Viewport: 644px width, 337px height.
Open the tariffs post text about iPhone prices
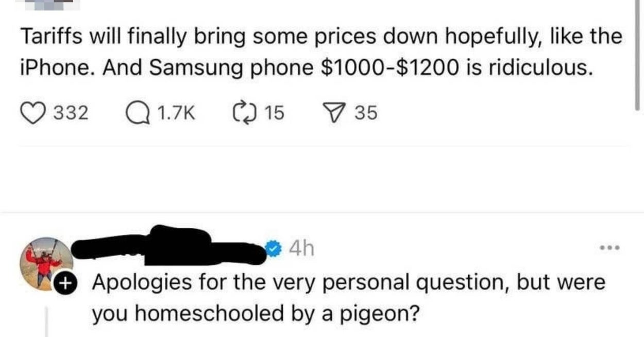coord(321,53)
